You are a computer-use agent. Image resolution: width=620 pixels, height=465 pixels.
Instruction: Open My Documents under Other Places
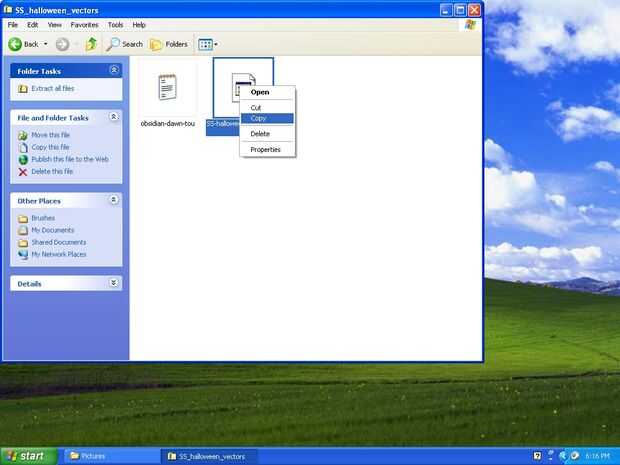click(53, 230)
